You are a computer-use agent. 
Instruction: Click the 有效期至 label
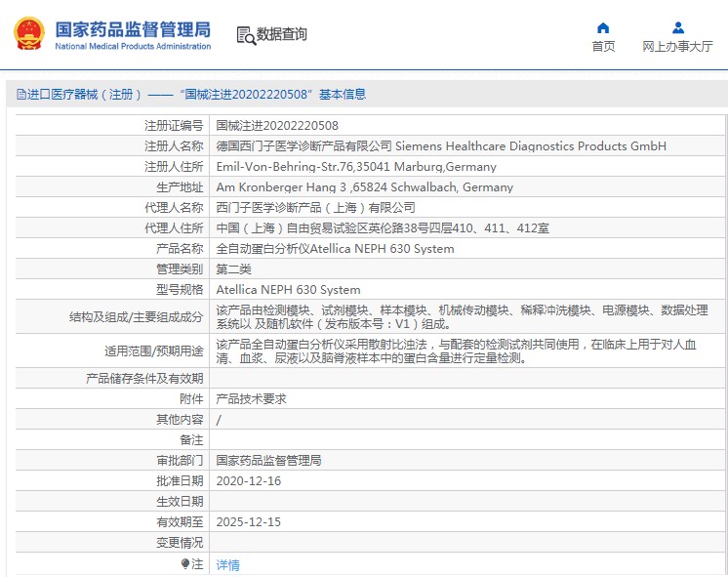point(180,521)
